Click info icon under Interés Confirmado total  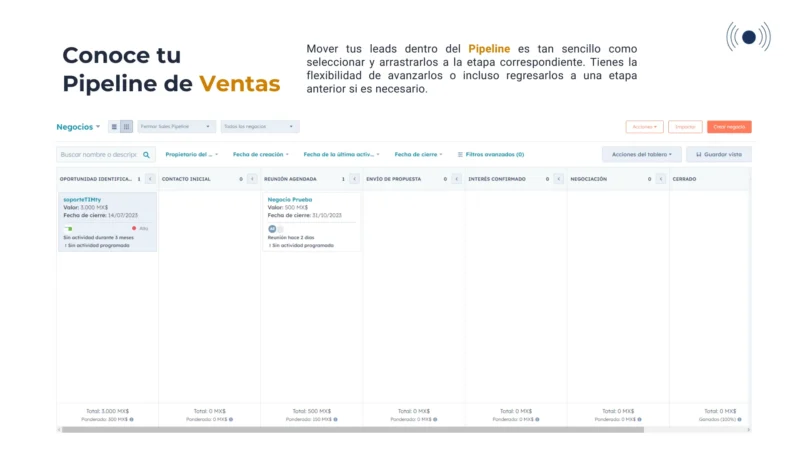pyautogui.click(x=537, y=419)
